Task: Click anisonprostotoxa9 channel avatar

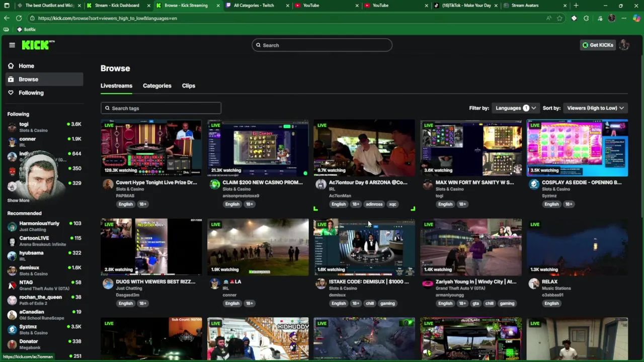Action: click(215, 185)
